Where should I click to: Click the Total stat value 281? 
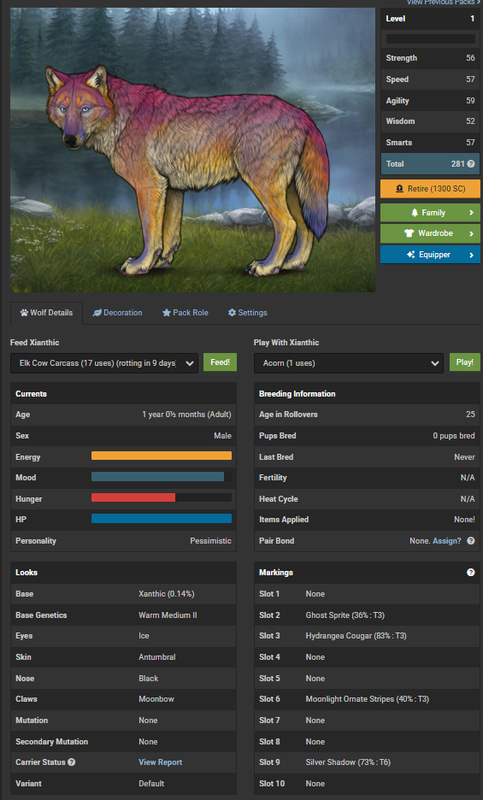click(457, 164)
